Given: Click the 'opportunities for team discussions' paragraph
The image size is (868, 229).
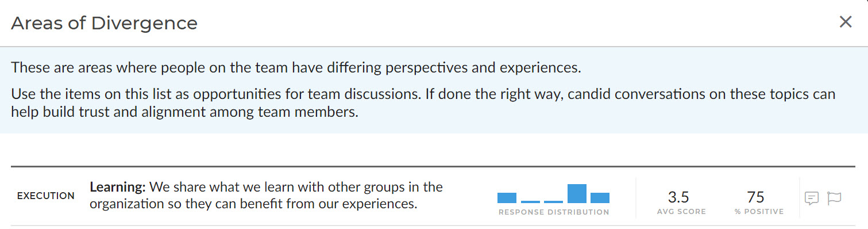Looking at the screenshot, I should pyautogui.click(x=423, y=102).
